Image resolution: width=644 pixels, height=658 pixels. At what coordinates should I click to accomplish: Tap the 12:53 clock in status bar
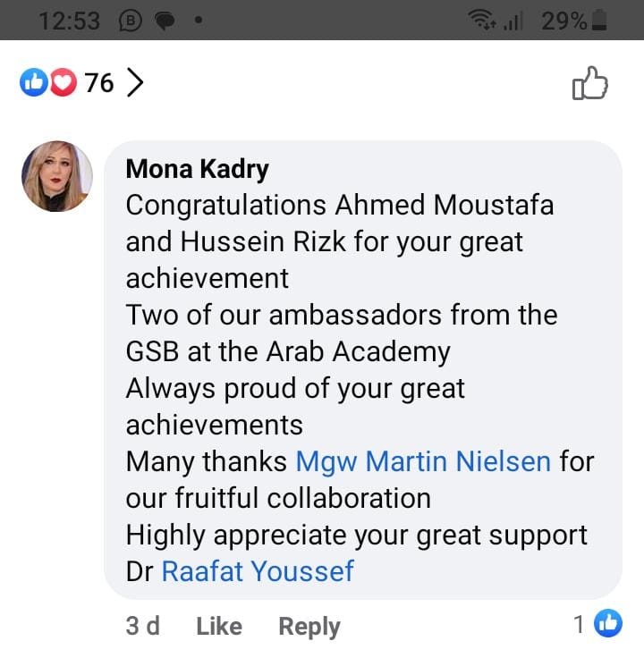pos(70,21)
